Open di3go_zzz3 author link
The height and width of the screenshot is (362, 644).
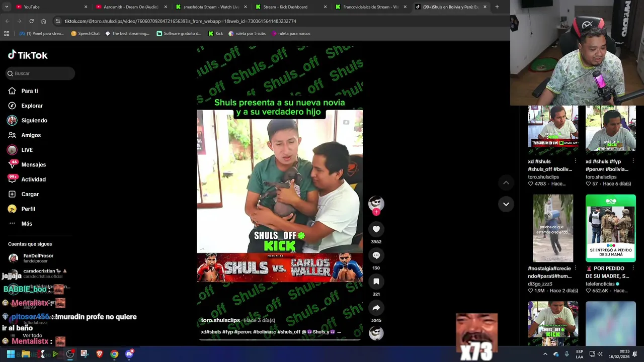click(540, 284)
